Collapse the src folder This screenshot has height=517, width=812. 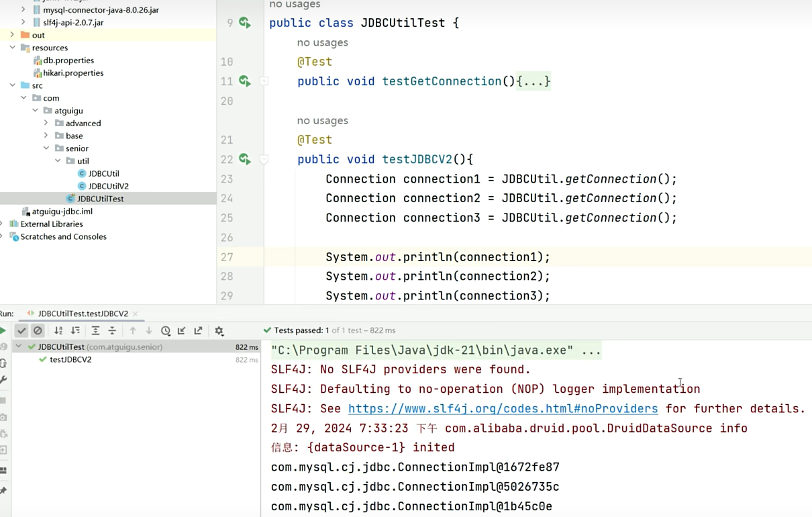pos(12,85)
